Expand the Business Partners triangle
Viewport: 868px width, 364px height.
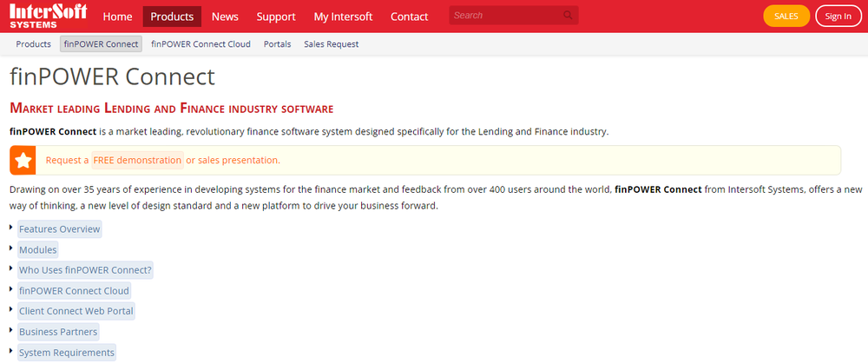pyautogui.click(x=11, y=329)
